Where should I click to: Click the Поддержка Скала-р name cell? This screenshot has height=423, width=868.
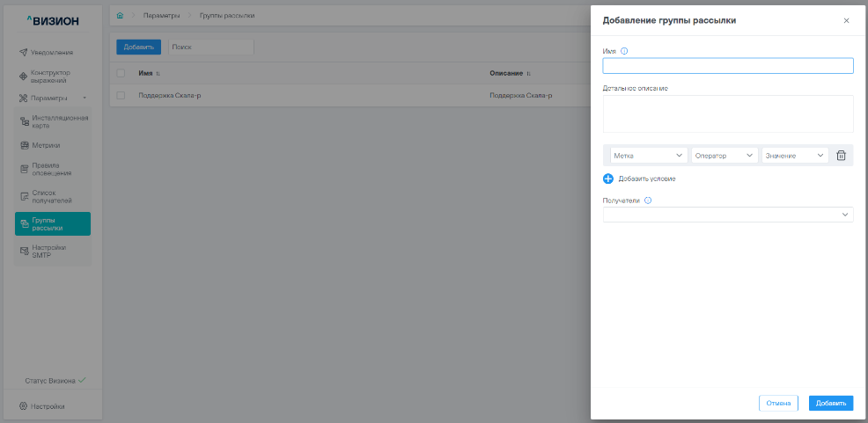[169, 96]
